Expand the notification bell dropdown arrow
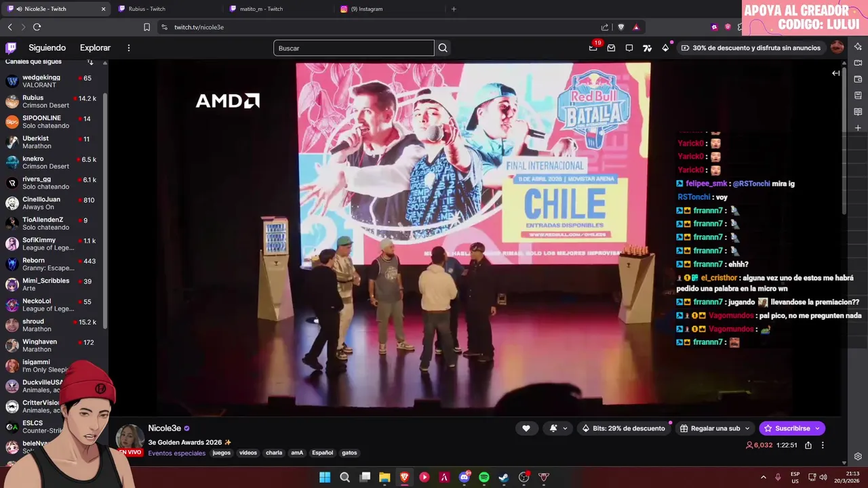Screen dimensions: 868x488 [565, 428]
